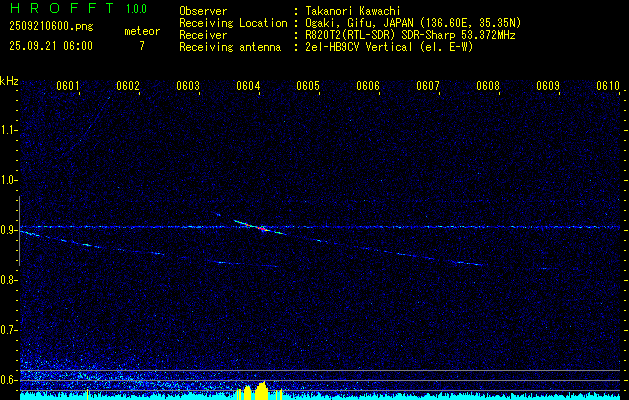The height and width of the screenshot is (400, 629).
Task: Click the 0602 time marker
Action: (x=128, y=86)
